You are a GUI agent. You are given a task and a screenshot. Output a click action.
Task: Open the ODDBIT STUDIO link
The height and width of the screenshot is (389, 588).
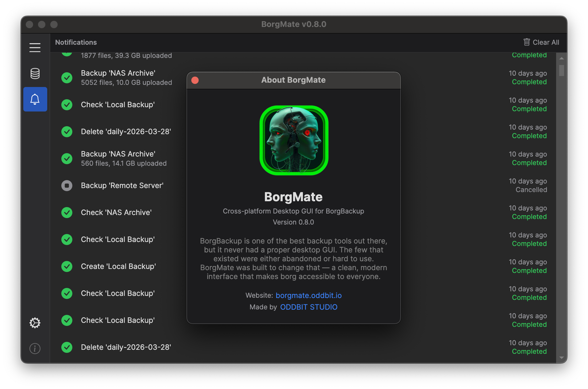click(308, 307)
